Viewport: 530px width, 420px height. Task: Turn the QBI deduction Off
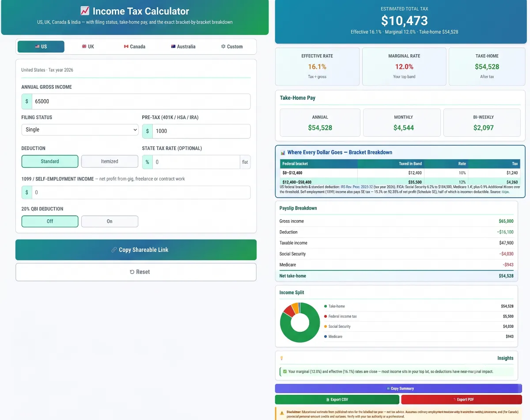click(50, 221)
